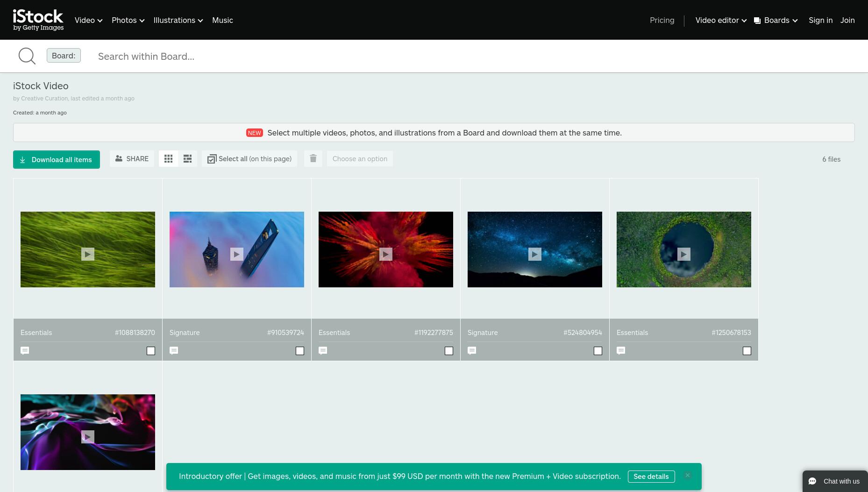
Task: Play the skyscrapers in clouds video
Action: 237,254
